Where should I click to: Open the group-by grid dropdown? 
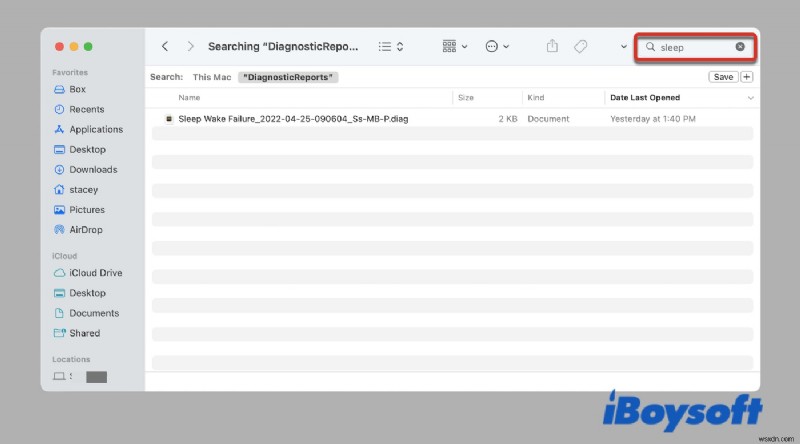pyautogui.click(x=455, y=46)
